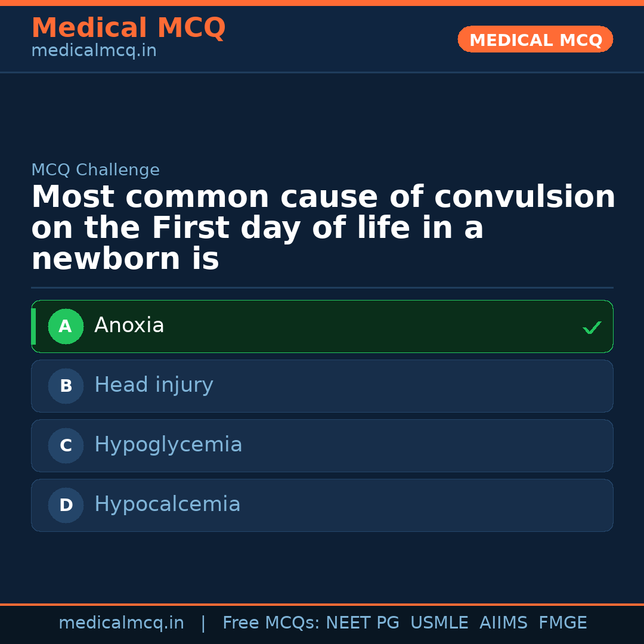Click the circular D badge icon

[x=66, y=505]
